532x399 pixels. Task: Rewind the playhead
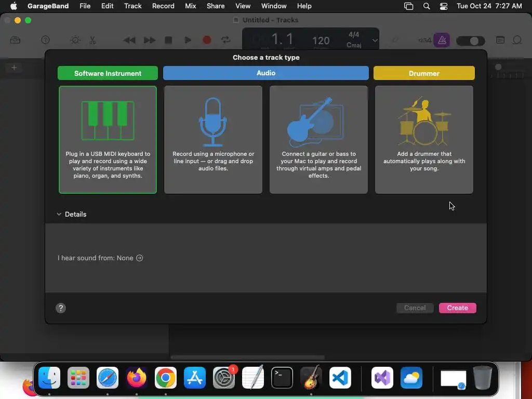coord(129,41)
